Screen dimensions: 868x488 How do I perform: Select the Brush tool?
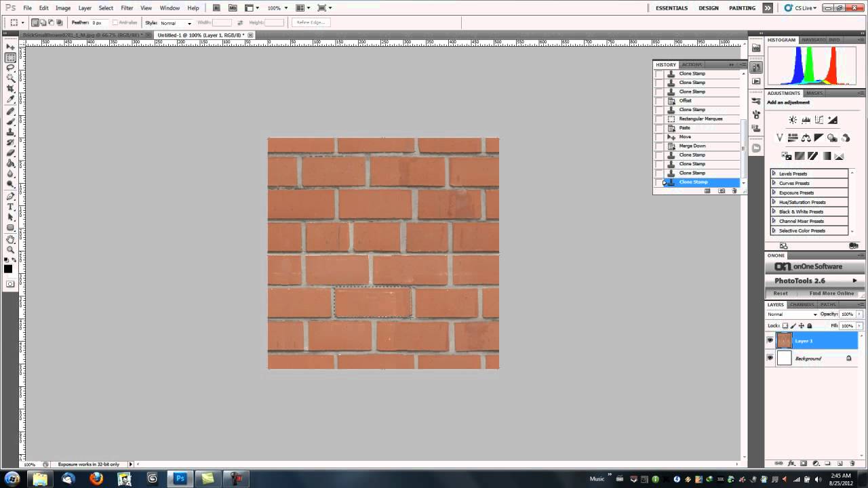pos(10,122)
